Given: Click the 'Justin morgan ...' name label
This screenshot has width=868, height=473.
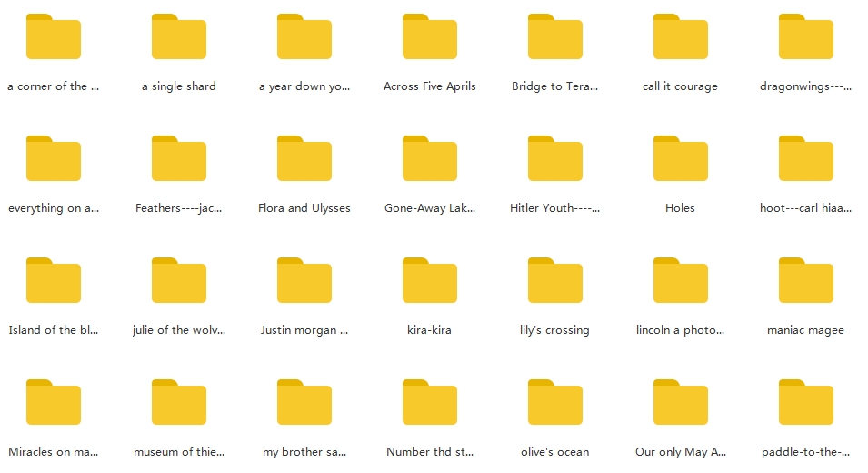Looking at the screenshot, I should pyautogui.click(x=304, y=330).
